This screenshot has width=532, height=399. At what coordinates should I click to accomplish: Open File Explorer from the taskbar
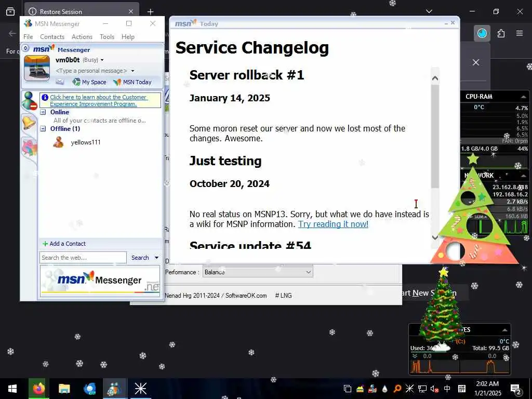[x=64, y=389]
